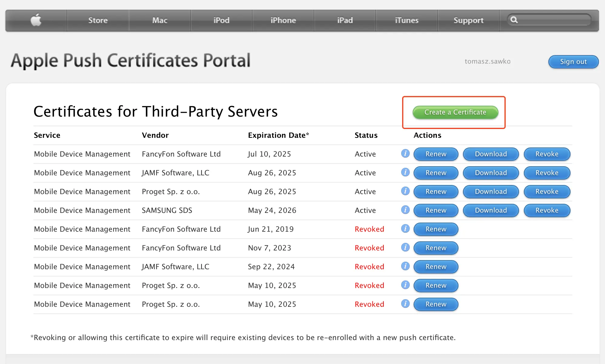The height and width of the screenshot is (364, 605).
Task: Open the iTunes menu item
Action: (407, 20)
